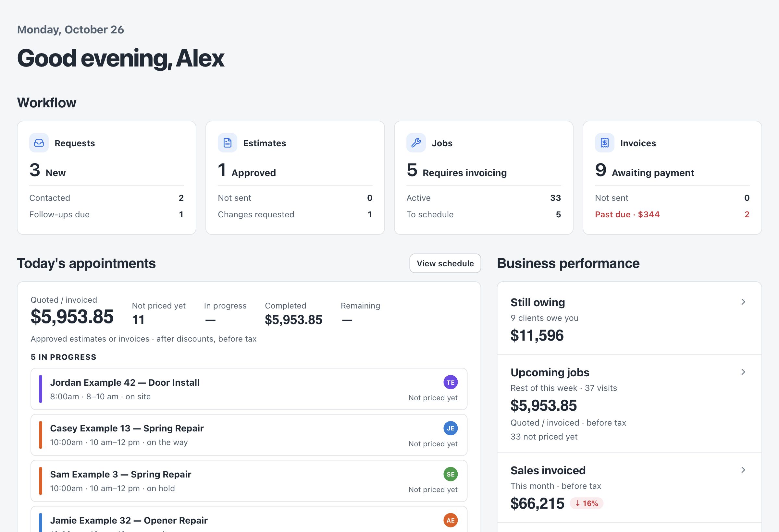Click the 5 IN PROGRESS label

coord(63,357)
